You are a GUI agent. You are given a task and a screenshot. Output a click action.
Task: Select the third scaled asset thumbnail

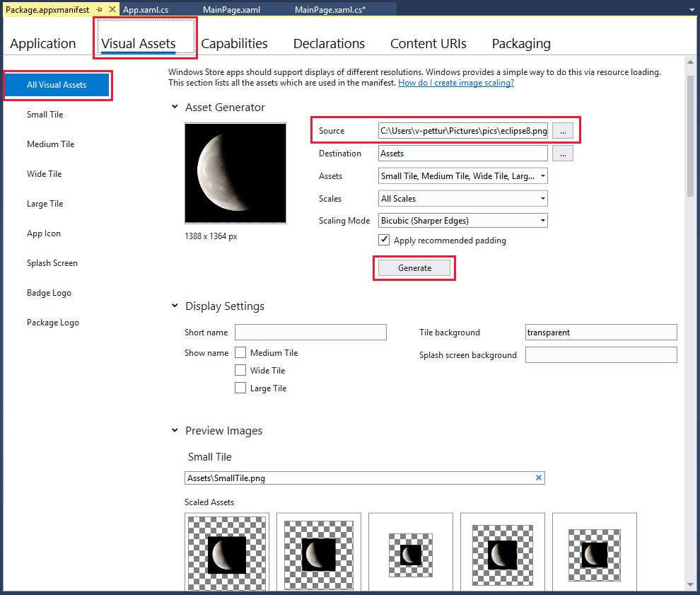(x=411, y=552)
